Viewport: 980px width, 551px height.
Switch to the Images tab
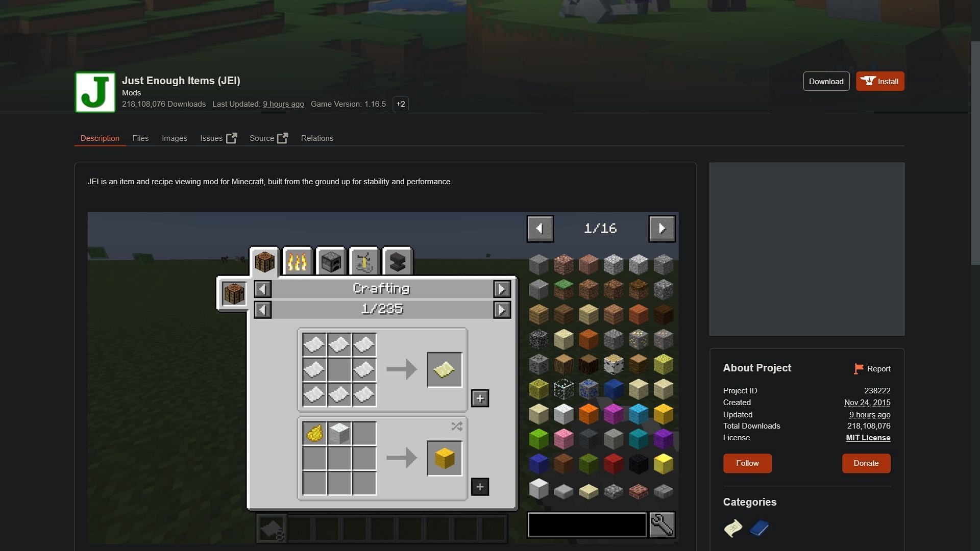click(174, 138)
